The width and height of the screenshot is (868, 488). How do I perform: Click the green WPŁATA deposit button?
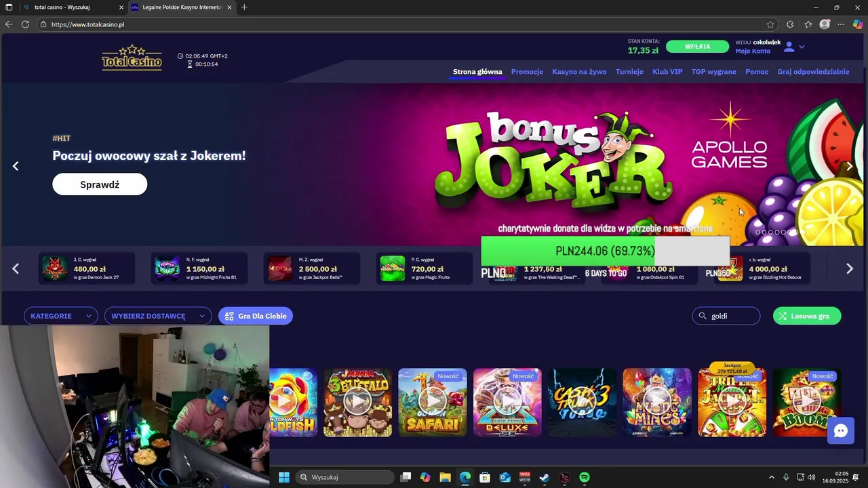697,47
